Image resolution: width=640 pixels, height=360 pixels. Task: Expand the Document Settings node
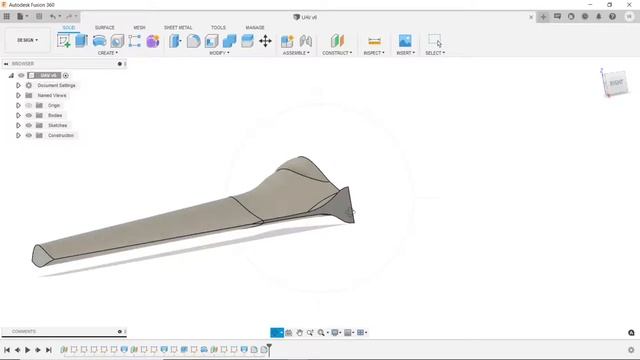coord(18,85)
